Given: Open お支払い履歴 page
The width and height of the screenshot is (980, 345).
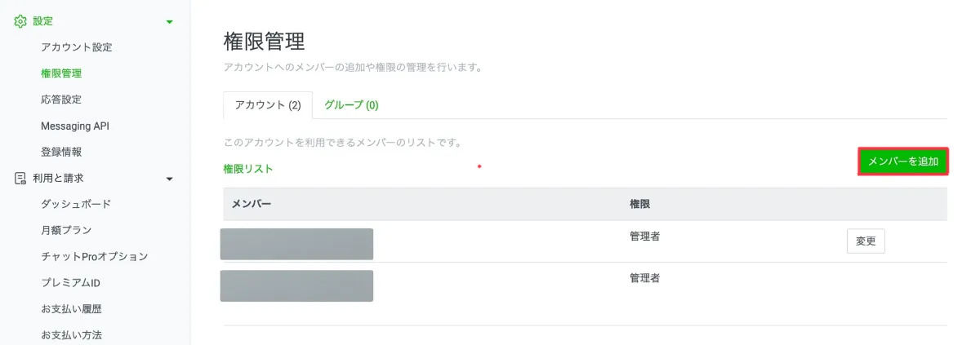Looking at the screenshot, I should (71, 309).
